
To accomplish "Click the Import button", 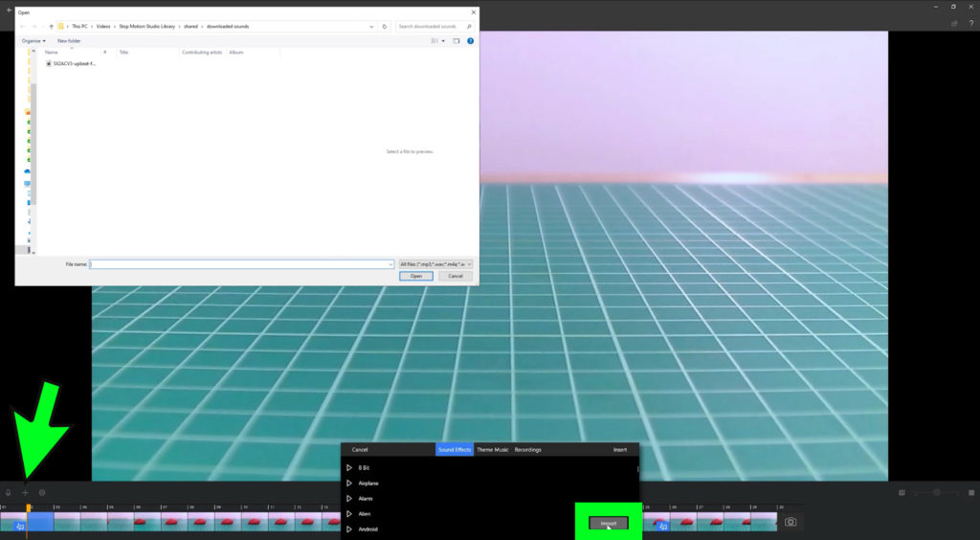I will [608, 523].
